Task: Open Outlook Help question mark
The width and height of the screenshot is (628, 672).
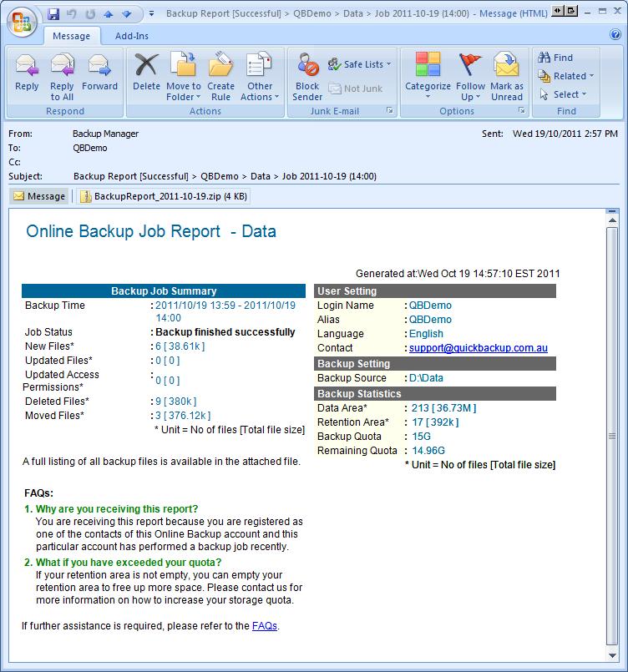Action: coord(615,34)
